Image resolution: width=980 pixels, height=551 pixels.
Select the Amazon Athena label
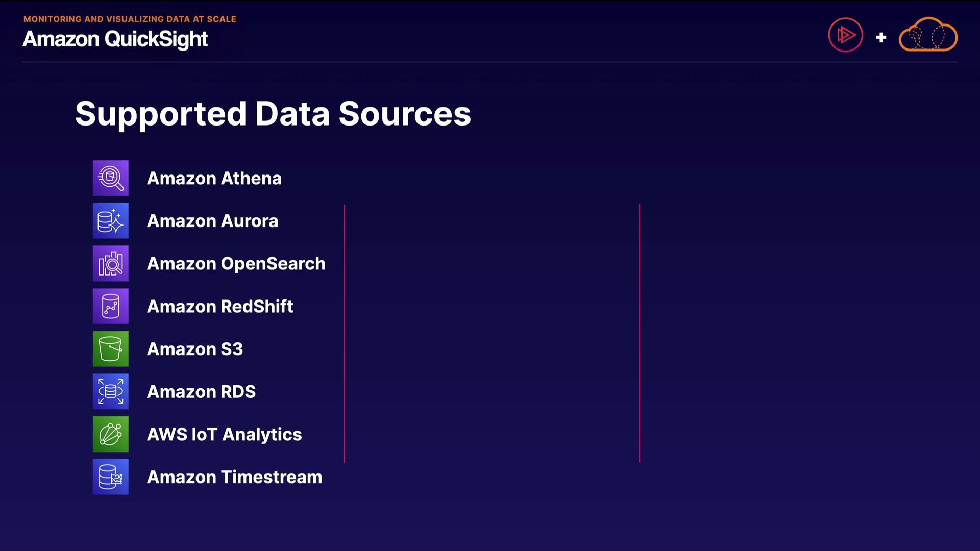pyautogui.click(x=214, y=179)
